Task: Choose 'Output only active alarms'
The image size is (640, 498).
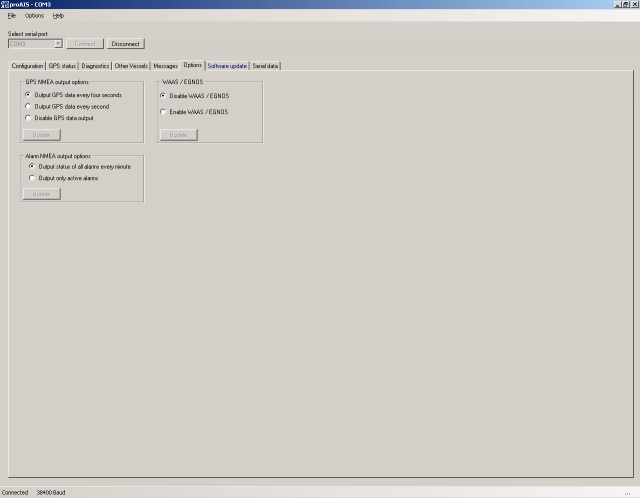Action: coord(32,178)
